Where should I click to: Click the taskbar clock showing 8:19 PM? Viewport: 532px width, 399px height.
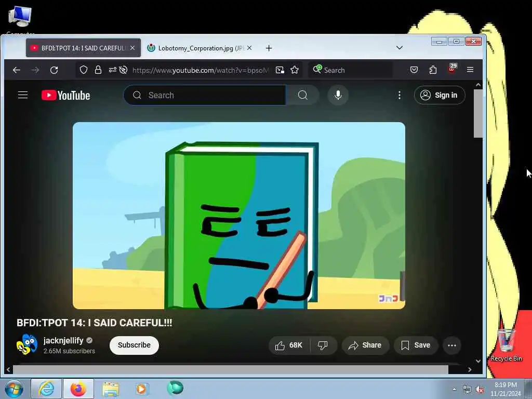coord(506,389)
